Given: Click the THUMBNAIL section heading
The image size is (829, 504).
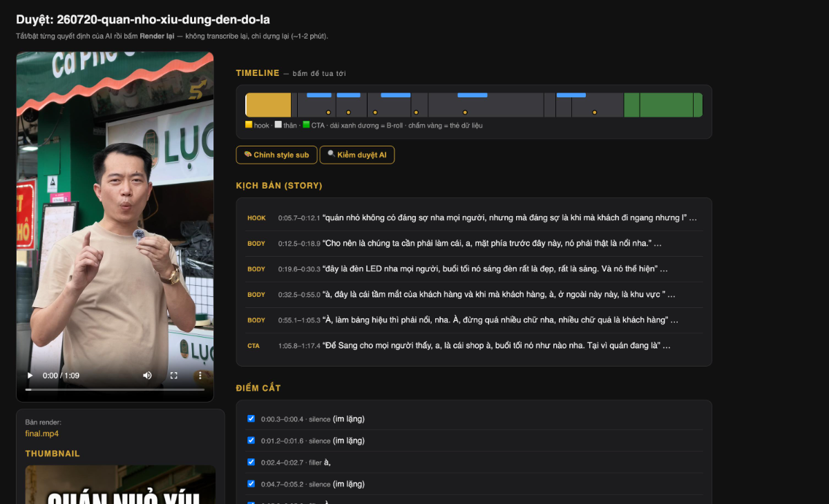Looking at the screenshot, I should (x=53, y=454).
